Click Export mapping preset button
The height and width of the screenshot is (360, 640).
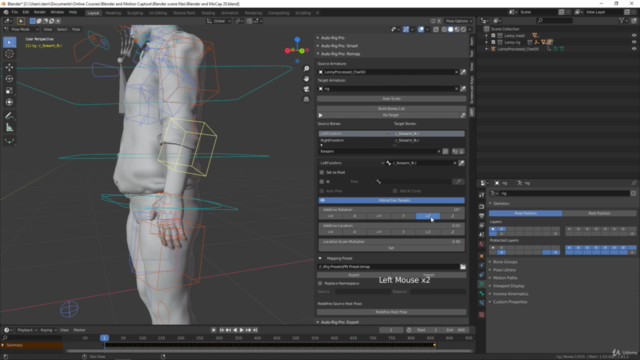[354, 275]
